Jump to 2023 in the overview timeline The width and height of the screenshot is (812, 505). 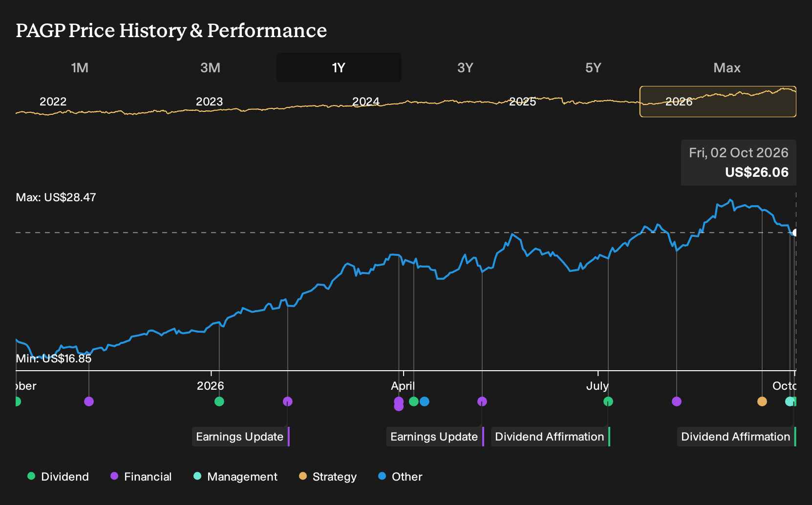(209, 102)
